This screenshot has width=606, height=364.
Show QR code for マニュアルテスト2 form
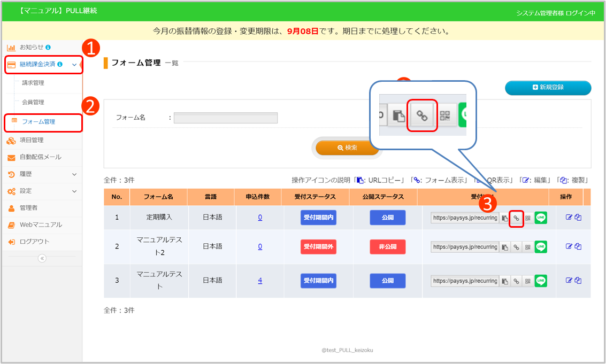[527, 247]
